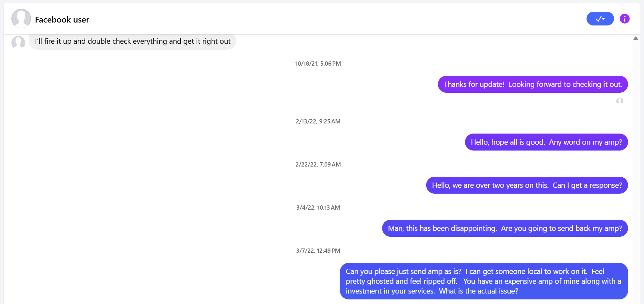
Task: Click the Facebook user avatar in the header
Action: (21, 18)
